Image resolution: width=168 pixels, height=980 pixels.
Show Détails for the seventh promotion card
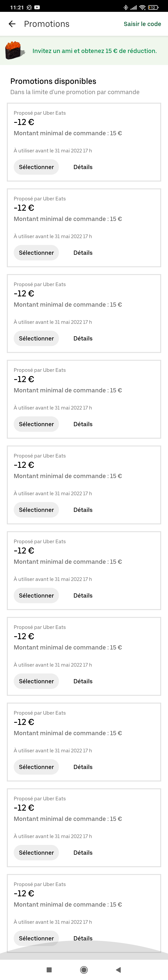pos(83,681)
